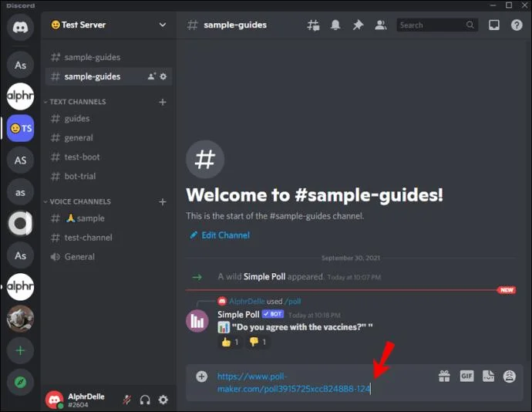Click Simple Poll in welcome message
Screen dimensions: 532x412
tap(264, 277)
